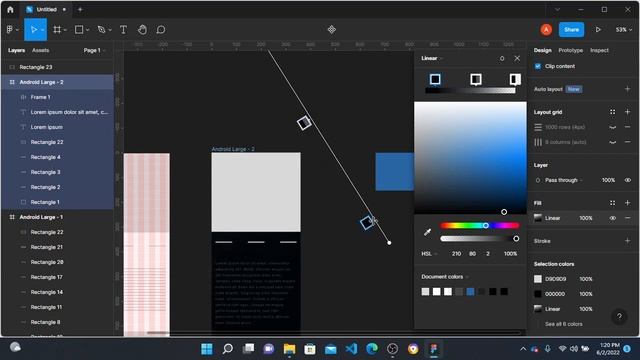
Task: Select the Text tool
Action: [x=123, y=29]
